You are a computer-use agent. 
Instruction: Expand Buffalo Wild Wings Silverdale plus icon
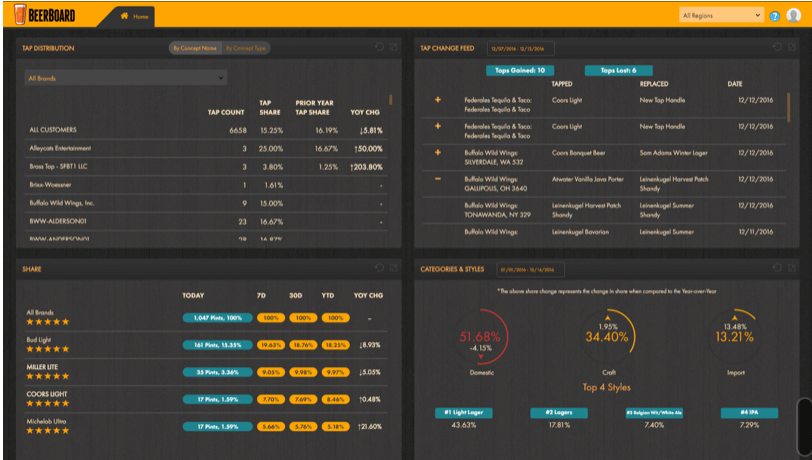click(438, 152)
